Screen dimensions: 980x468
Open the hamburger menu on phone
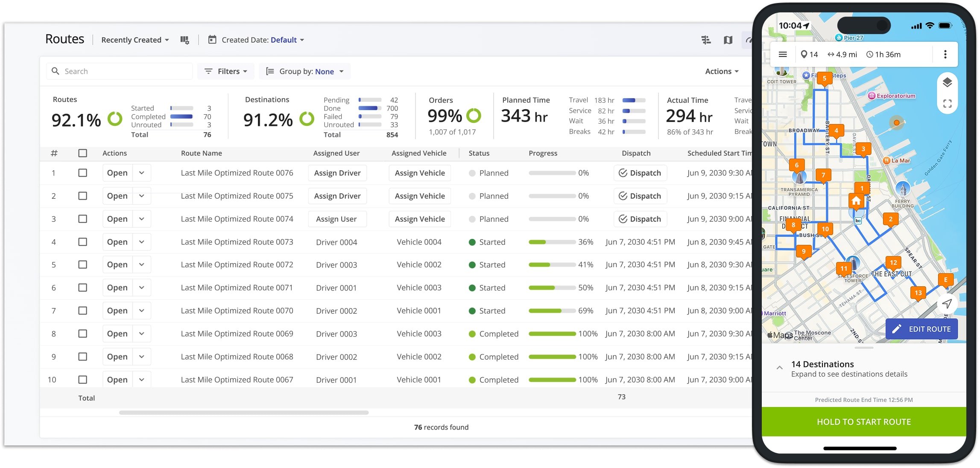[783, 55]
